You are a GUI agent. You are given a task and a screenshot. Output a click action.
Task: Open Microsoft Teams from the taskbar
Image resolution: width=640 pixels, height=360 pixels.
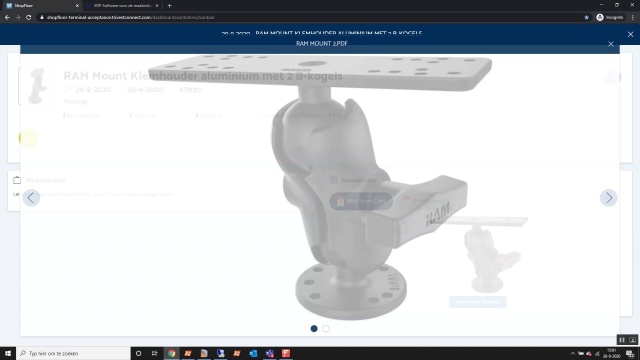click(269, 353)
